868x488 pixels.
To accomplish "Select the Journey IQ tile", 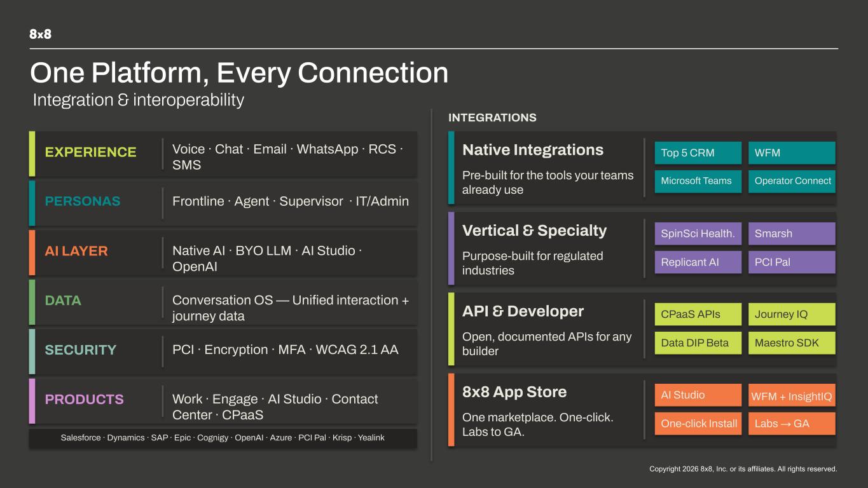I will point(792,314).
